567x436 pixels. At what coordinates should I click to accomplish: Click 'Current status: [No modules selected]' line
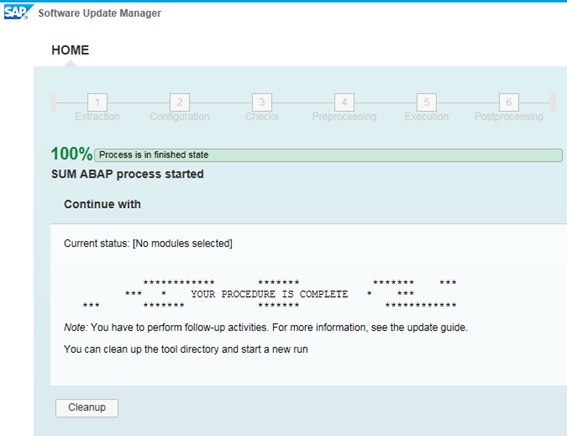pyautogui.click(x=148, y=243)
